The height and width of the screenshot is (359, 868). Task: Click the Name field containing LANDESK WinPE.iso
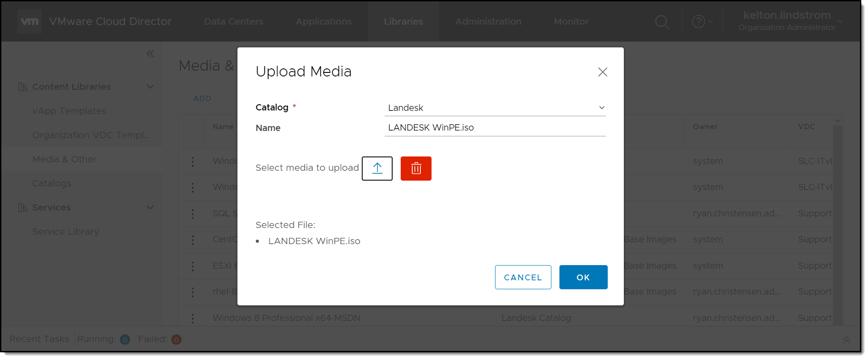point(495,127)
